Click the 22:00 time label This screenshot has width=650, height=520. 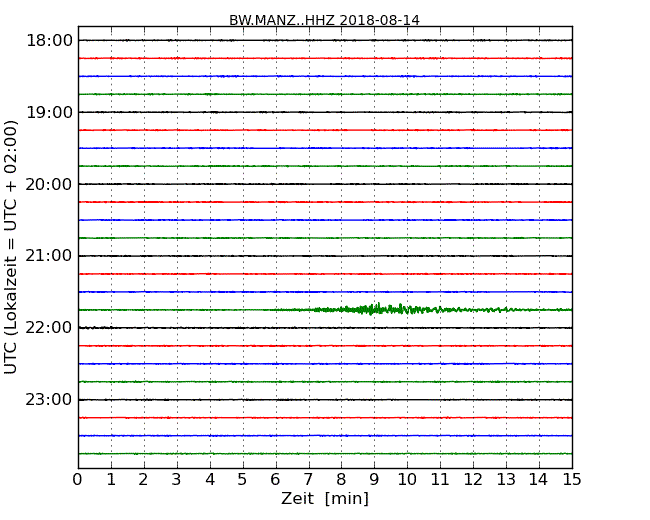click(49, 328)
